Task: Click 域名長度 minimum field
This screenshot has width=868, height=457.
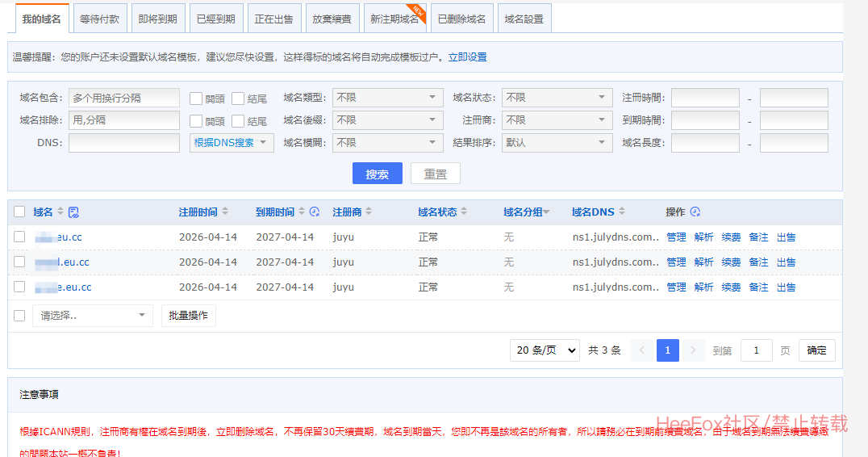Action: tap(705, 143)
